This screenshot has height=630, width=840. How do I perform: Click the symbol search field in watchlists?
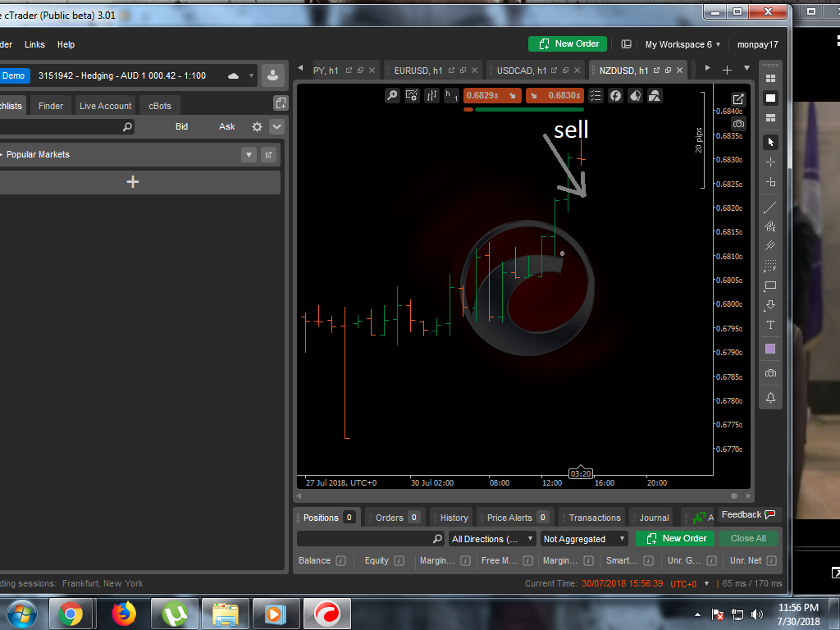click(66, 127)
